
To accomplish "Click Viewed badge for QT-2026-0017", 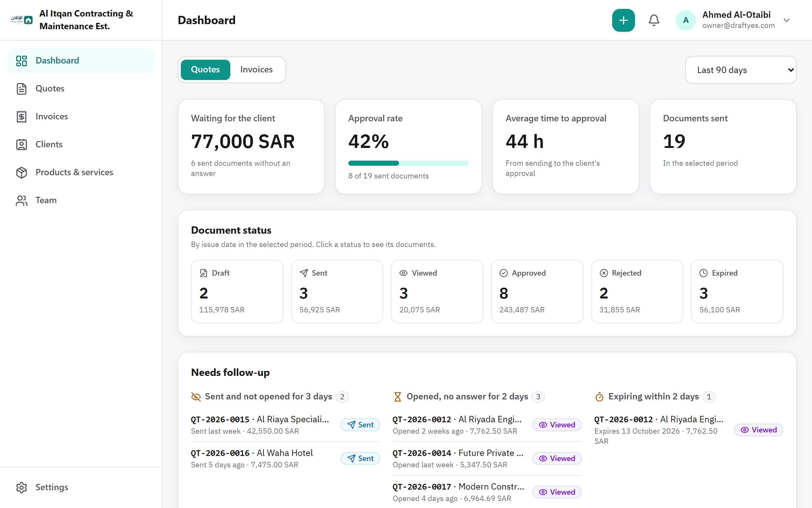I will (x=557, y=492).
